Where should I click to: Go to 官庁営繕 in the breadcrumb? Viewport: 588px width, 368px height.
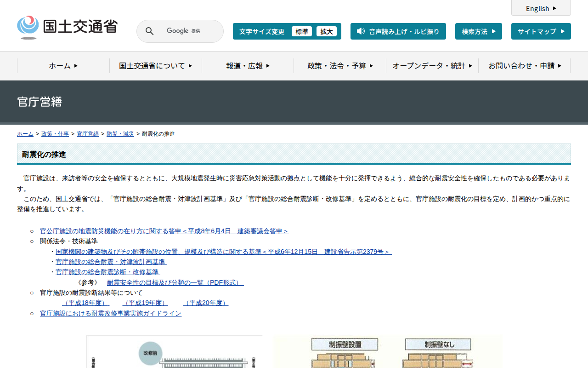click(88, 134)
